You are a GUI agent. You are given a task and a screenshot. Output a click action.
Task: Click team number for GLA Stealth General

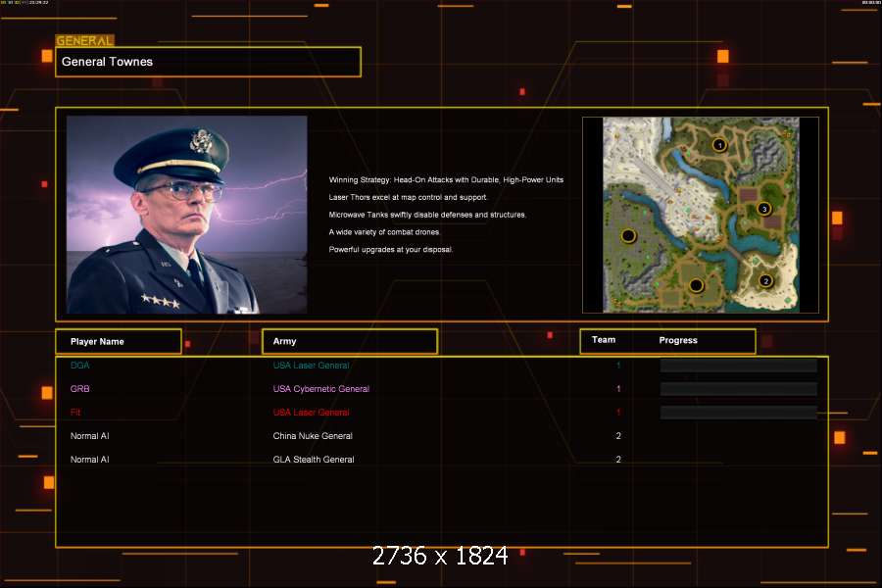click(618, 460)
